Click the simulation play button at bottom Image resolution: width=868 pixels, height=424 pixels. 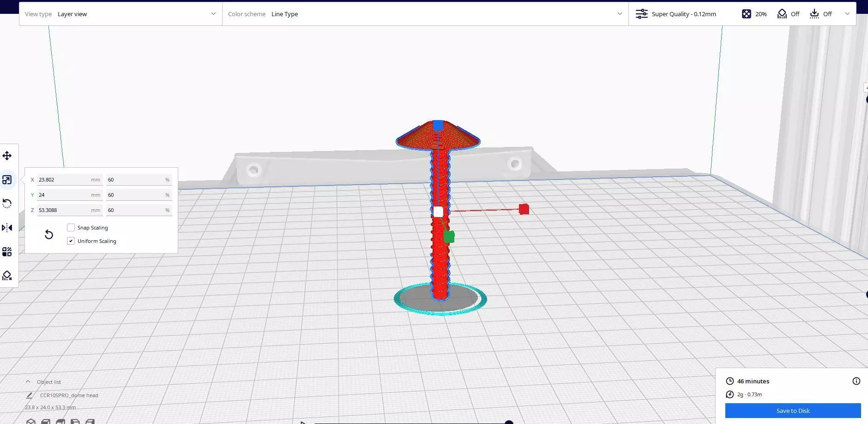[x=303, y=422]
